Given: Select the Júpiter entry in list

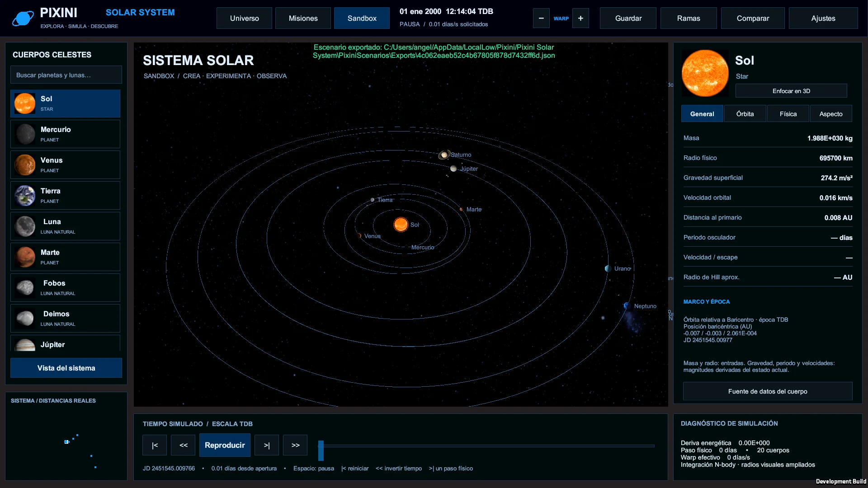Looking at the screenshot, I should 65,343.
